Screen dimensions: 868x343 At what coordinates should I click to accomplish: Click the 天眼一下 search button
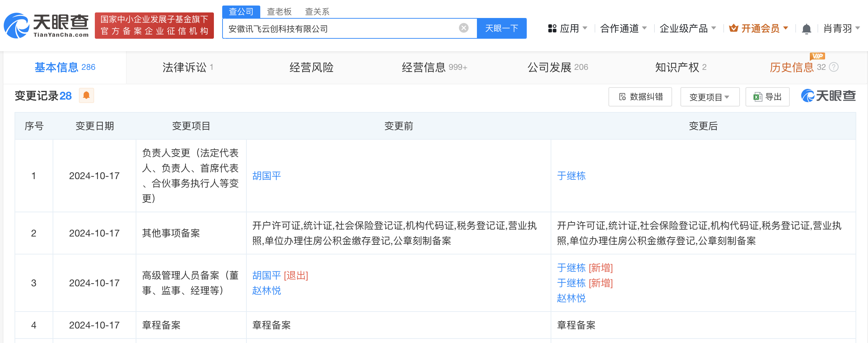pyautogui.click(x=501, y=28)
